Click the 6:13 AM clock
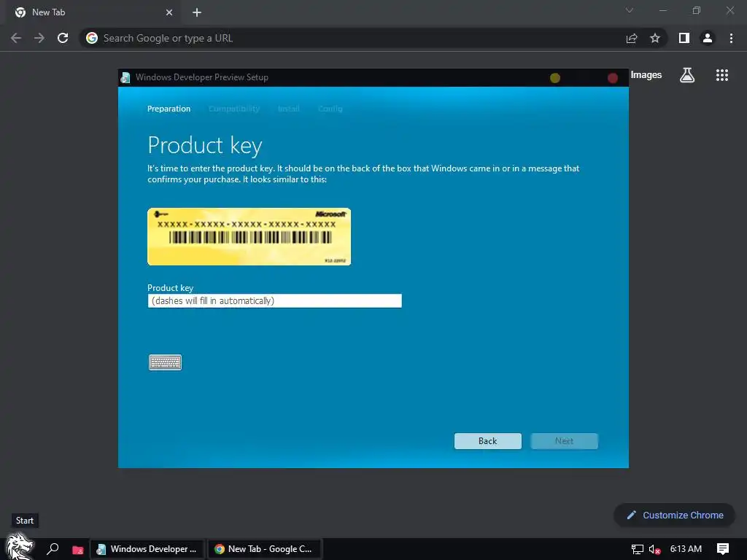This screenshot has width=747, height=560. coord(686,549)
